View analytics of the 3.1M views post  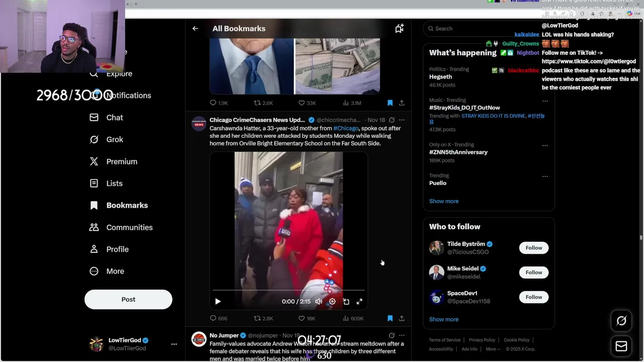(x=352, y=103)
